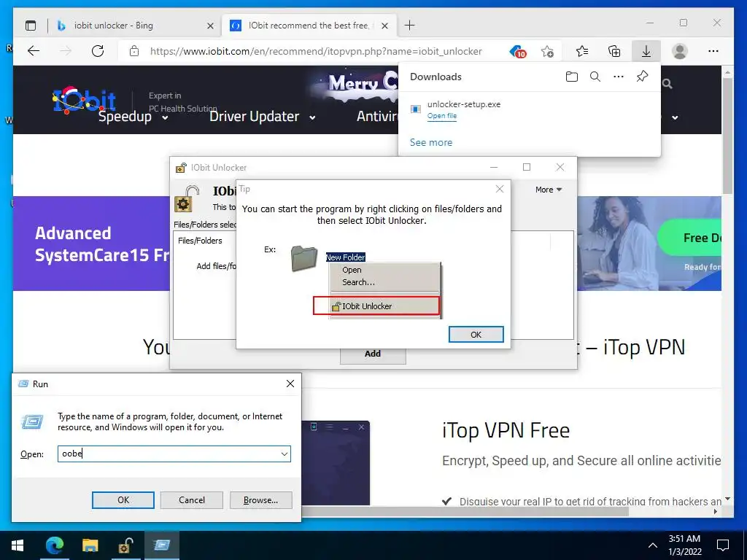Click Search... example menu entry in Tip
This screenshot has width=747, height=560.
pos(358,282)
